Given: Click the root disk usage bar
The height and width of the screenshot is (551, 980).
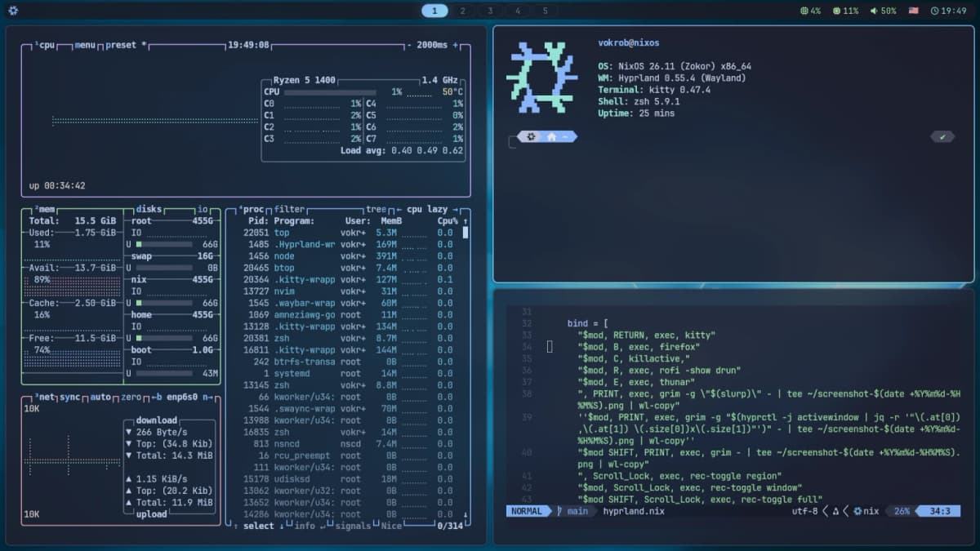Looking at the screenshot, I should pyautogui.click(x=165, y=244).
